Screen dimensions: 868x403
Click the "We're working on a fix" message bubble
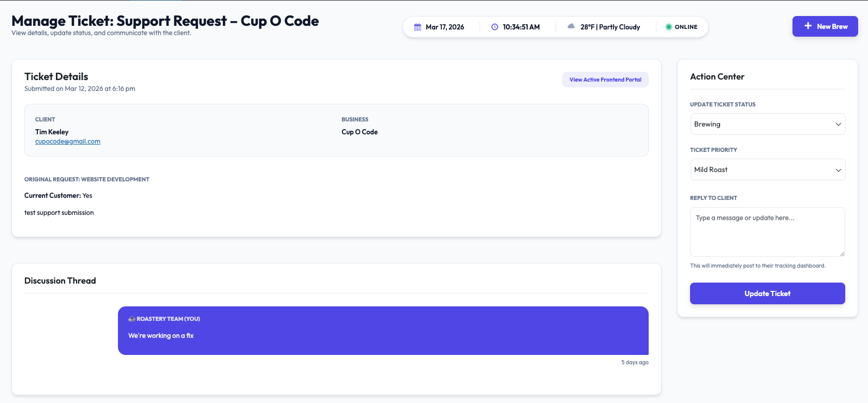pyautogui.click(x=383, y=331)
